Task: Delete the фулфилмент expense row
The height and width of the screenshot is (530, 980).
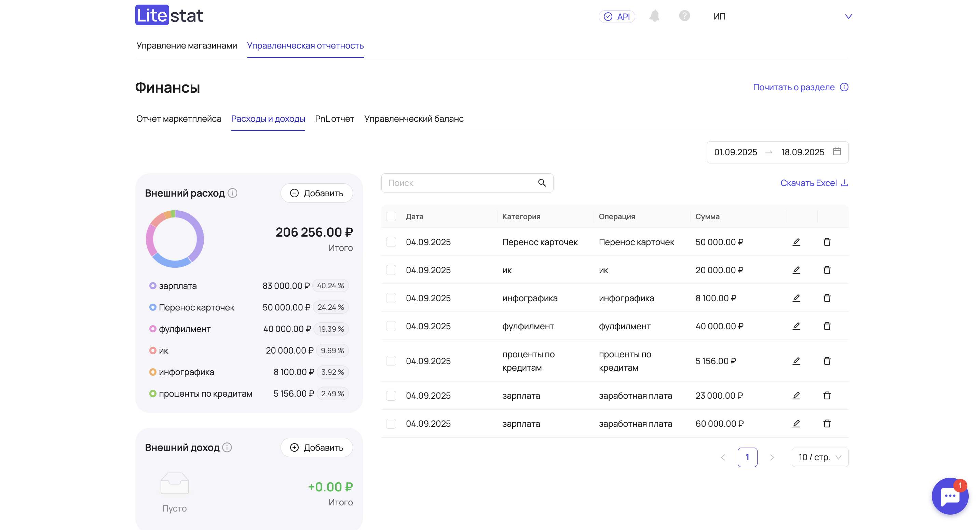Action: (827, 326)
